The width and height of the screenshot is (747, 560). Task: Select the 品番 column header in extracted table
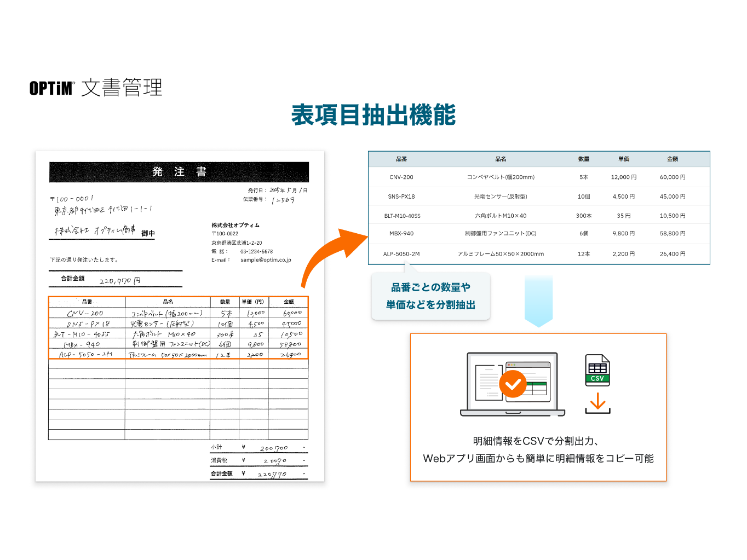[x=401, y=159]
